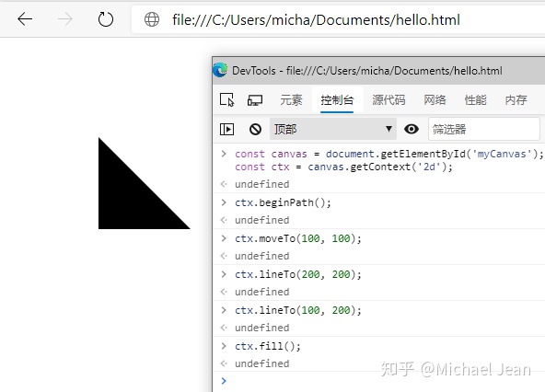Open the 源代码 tab
The height and width of the screenshot is (392, 545).
click(x=388, y=100)
